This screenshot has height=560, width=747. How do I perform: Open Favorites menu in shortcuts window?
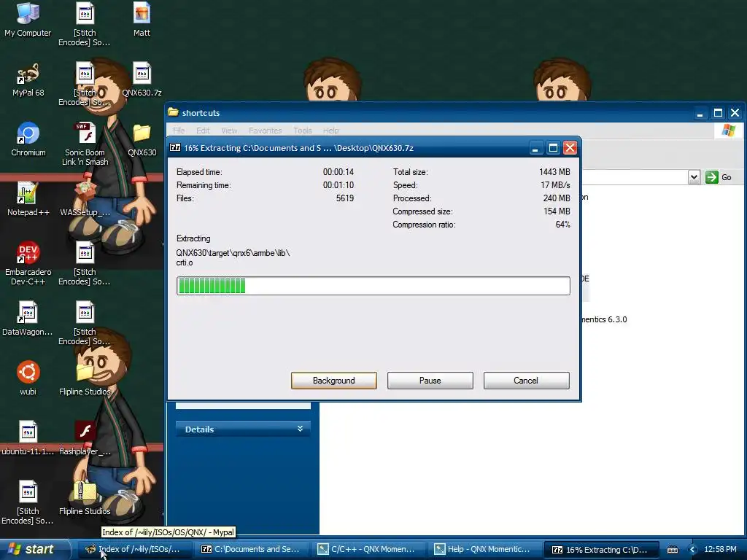coord(265,131)
